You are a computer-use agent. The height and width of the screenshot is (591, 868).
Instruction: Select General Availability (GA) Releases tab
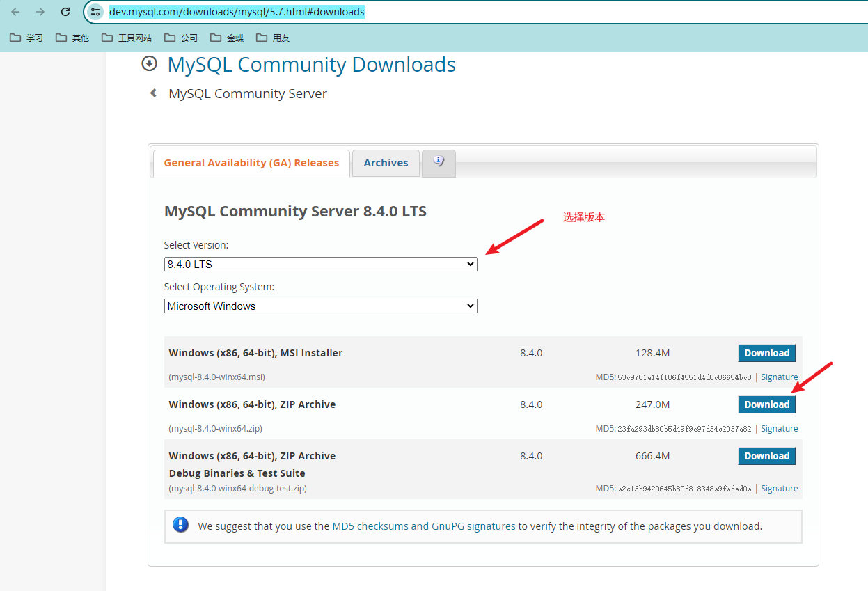pos(251,163)
